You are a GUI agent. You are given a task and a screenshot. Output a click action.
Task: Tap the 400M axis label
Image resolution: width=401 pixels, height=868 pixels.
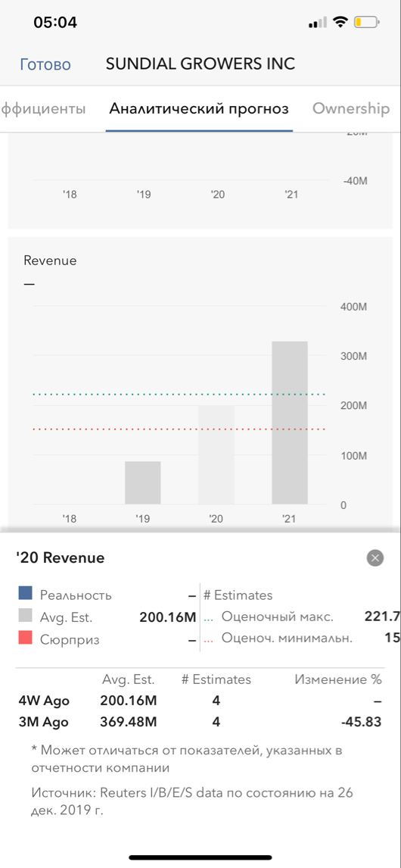click(x=355, y=307)
